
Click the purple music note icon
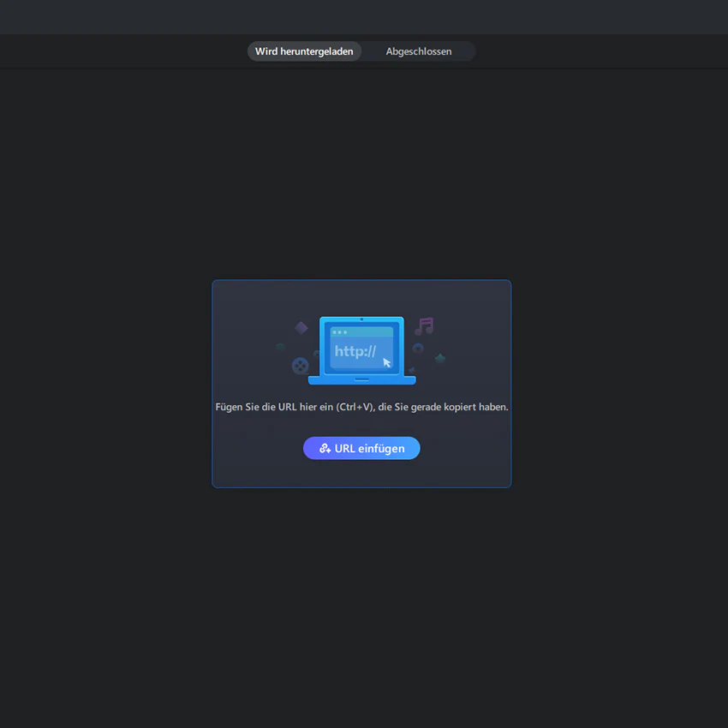424,326
